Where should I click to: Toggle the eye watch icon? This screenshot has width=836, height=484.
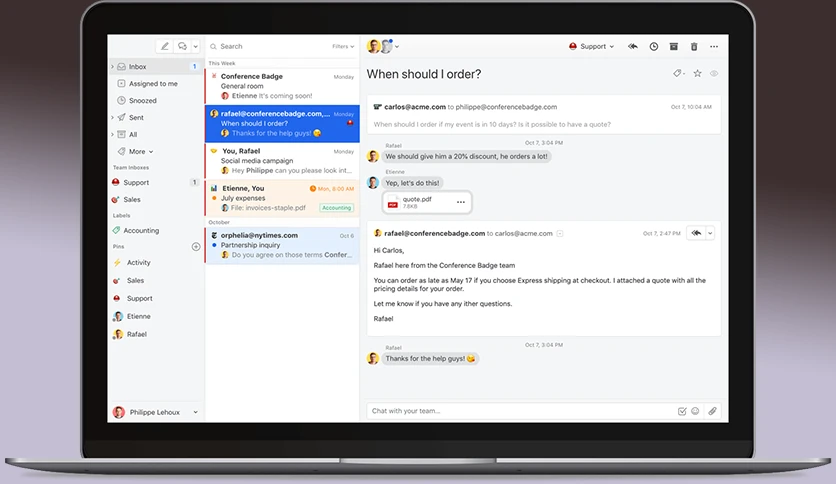714,74
